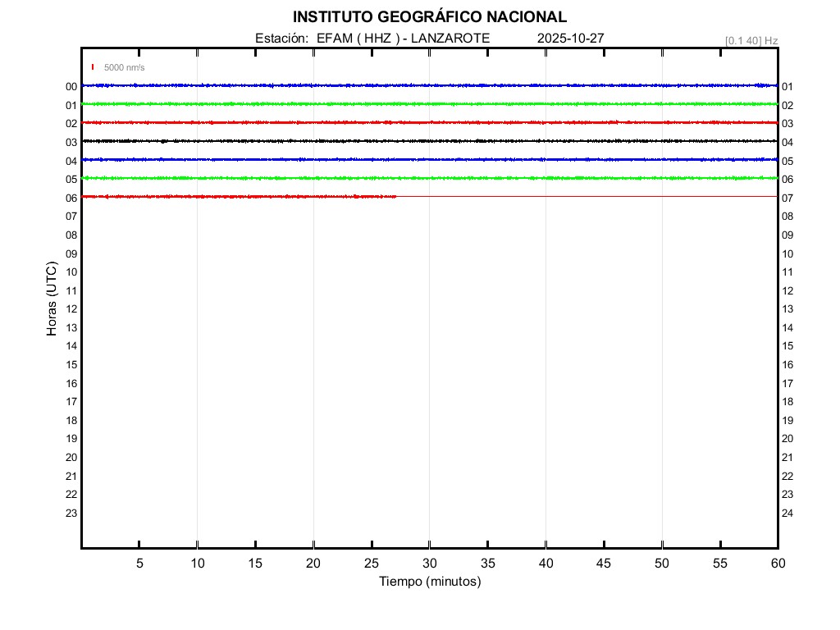Screen dimensions: 840x630
Task: Click hour label 24 on the right axis
Action: click(x=787, y=514)
